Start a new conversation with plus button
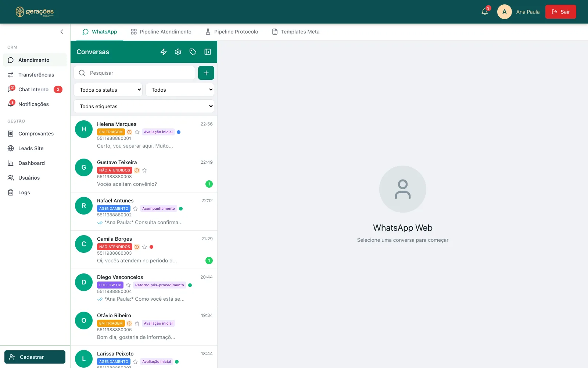Screen dimensions: 588x368 click(206, 73)
